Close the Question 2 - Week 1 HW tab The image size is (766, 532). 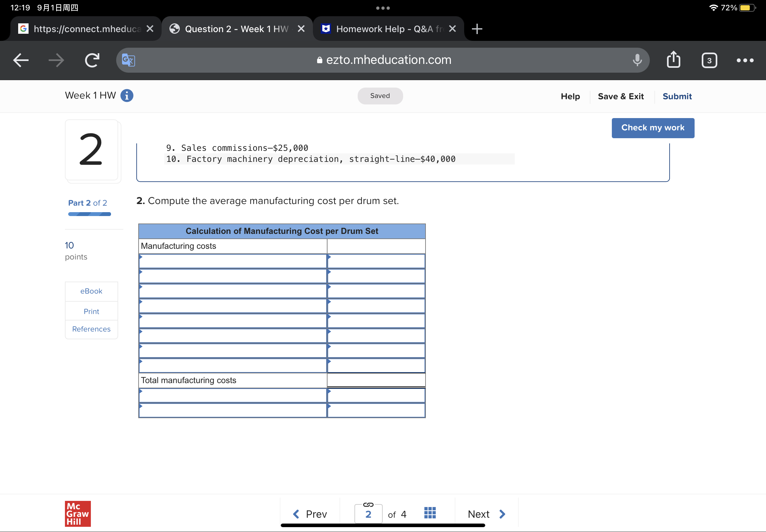click(x=301, y=29)
